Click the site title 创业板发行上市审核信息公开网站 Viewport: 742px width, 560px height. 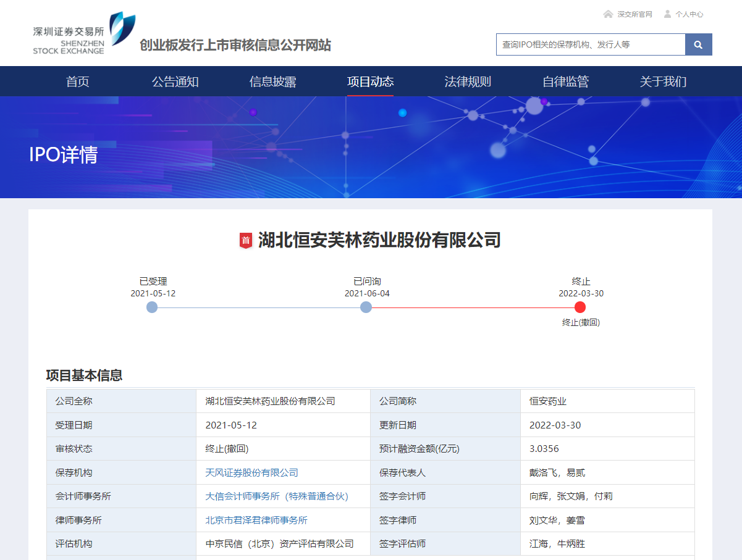[x=235, y=46]
